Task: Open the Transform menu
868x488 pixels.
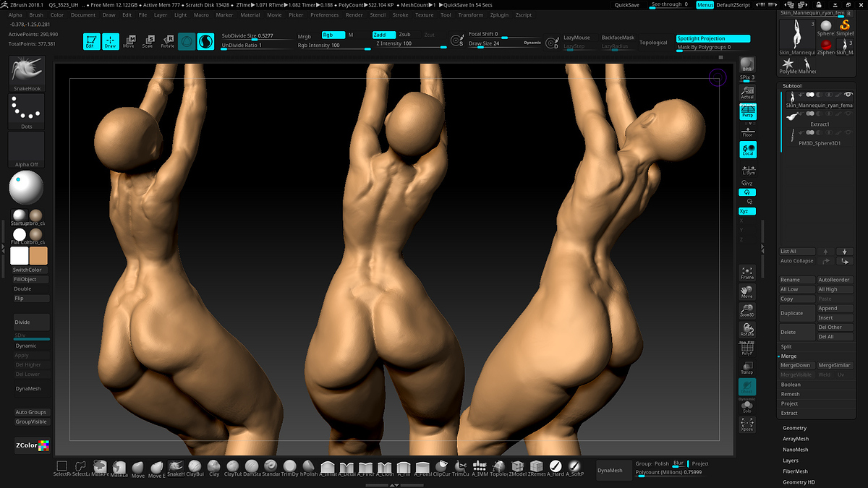Action: [x=470, y=14]
